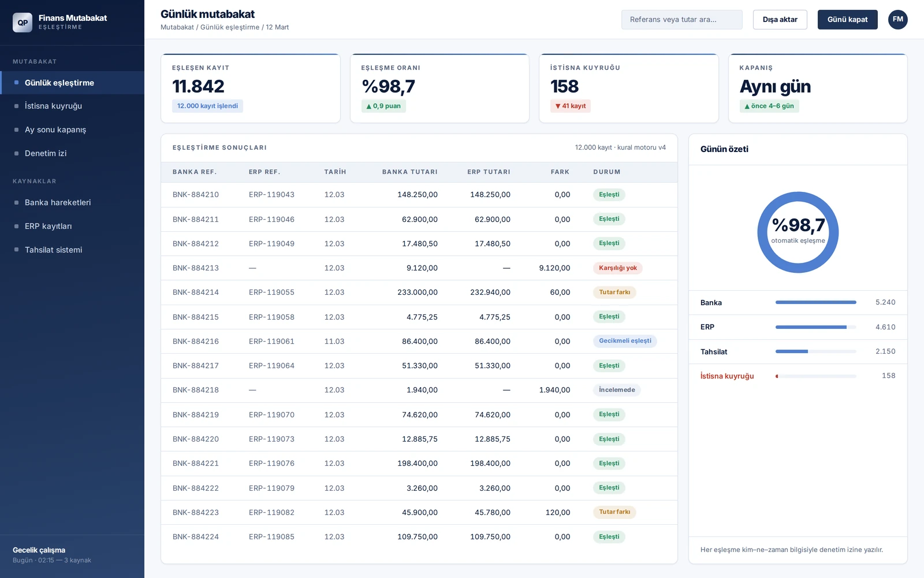Click the 0,9 puan up-arrow badge

point(383,106)
